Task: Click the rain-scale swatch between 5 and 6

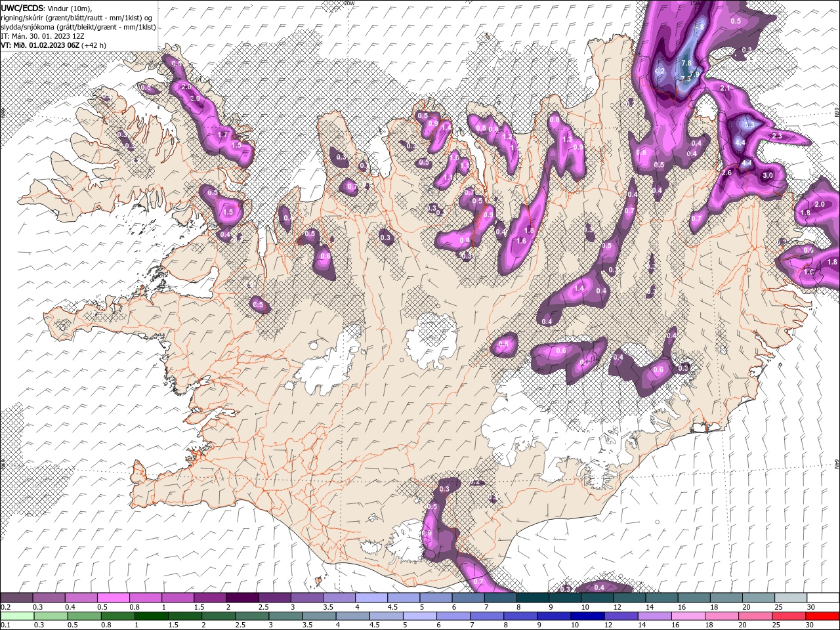Action: coord(419,616)
